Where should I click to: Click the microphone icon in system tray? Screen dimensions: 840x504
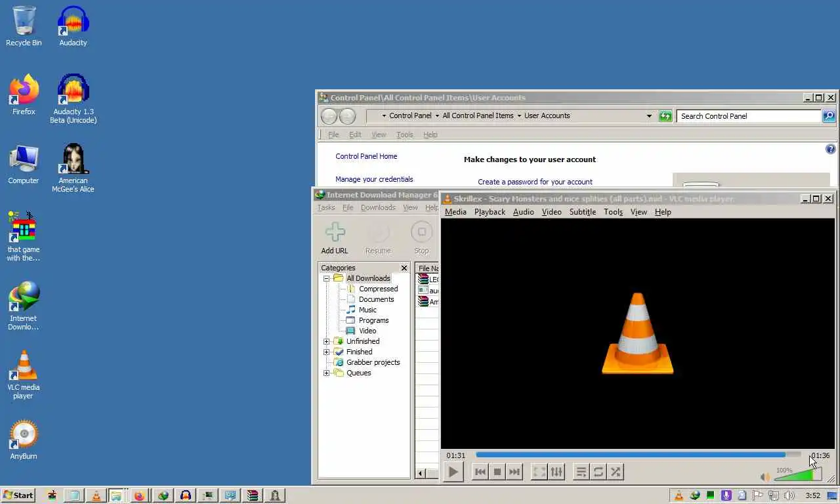pyautogui.click(x=726, y=495)
